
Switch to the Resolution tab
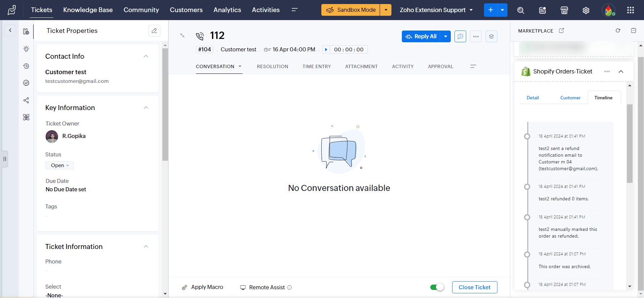coord(272,66)
